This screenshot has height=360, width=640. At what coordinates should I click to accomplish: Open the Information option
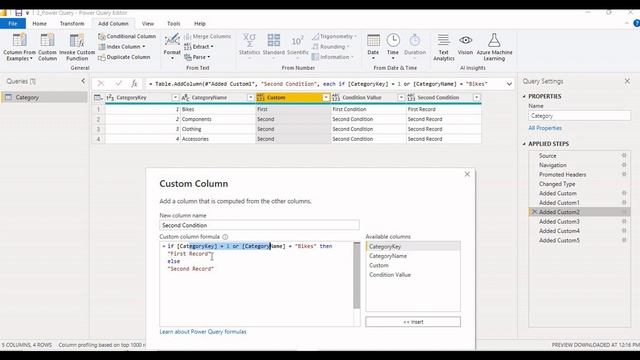tap(333, 57)
